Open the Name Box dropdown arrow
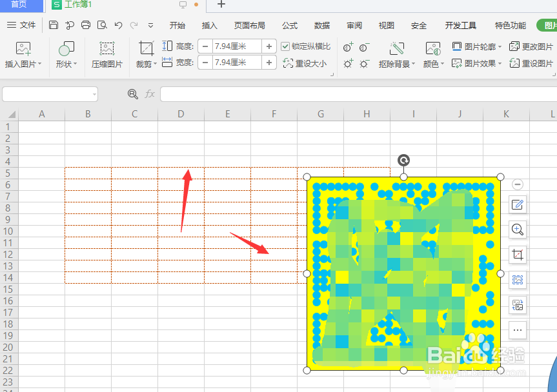557x392 pixels. pos(94,94)
